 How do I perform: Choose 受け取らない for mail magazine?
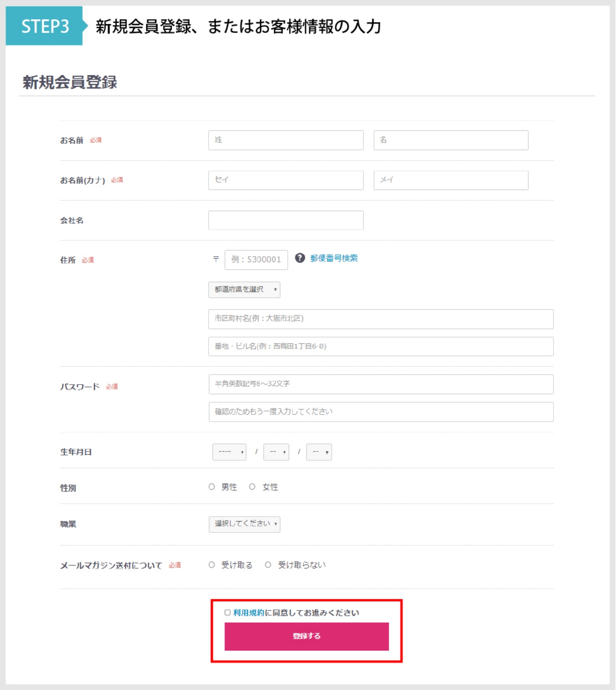click(x=268, y=565)
